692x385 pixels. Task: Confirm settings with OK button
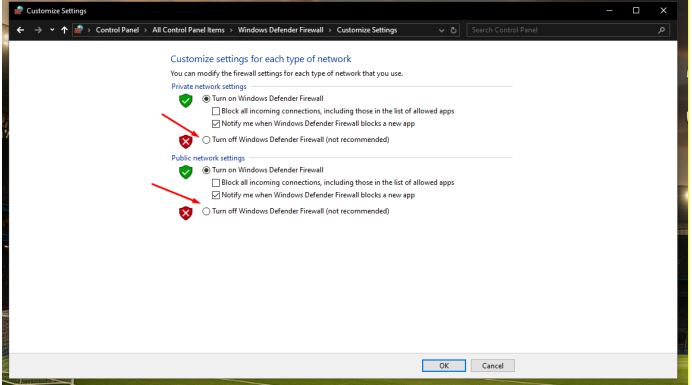[444, 366]
